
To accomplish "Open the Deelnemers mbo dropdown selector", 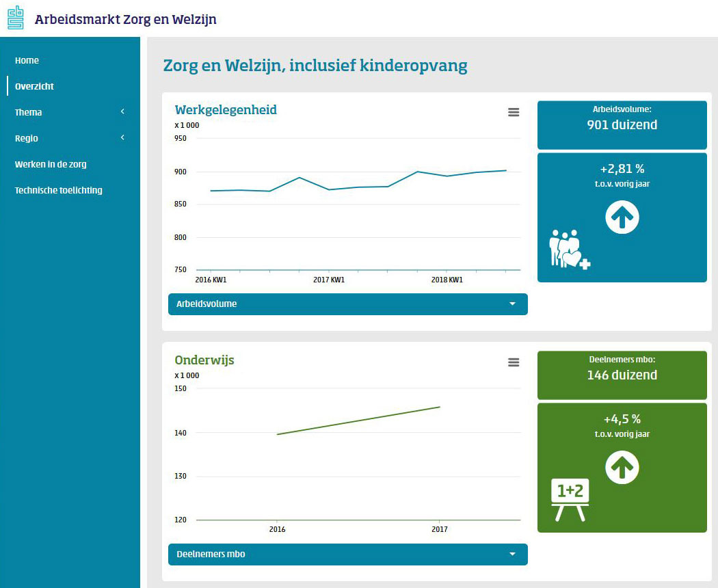I will coord(347,554).
